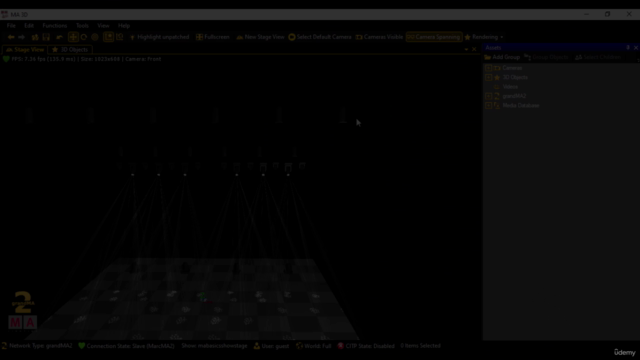Click the User guest status icon
This screenshot has height=360, width=640.
257,346
